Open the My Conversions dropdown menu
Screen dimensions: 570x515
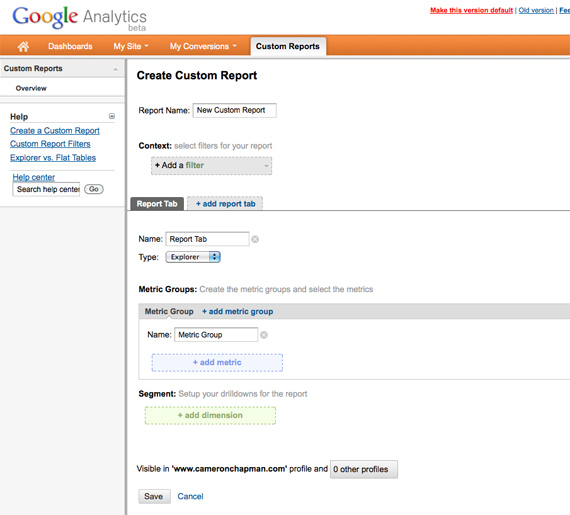pyautogui.click(x=203, y=46)
